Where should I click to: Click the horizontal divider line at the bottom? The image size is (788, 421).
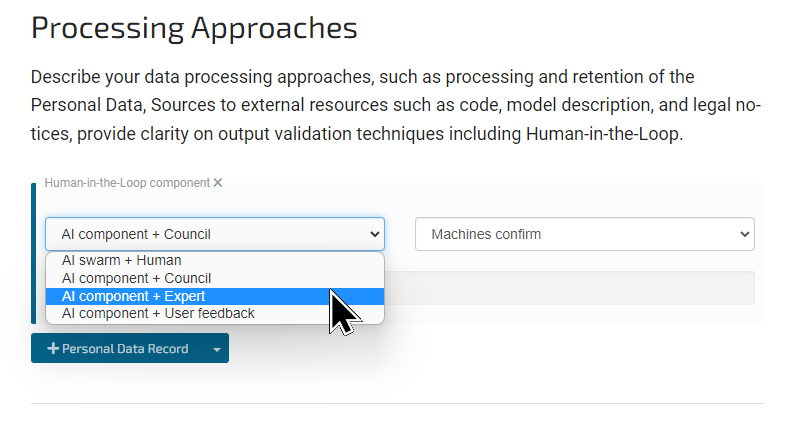397,404
